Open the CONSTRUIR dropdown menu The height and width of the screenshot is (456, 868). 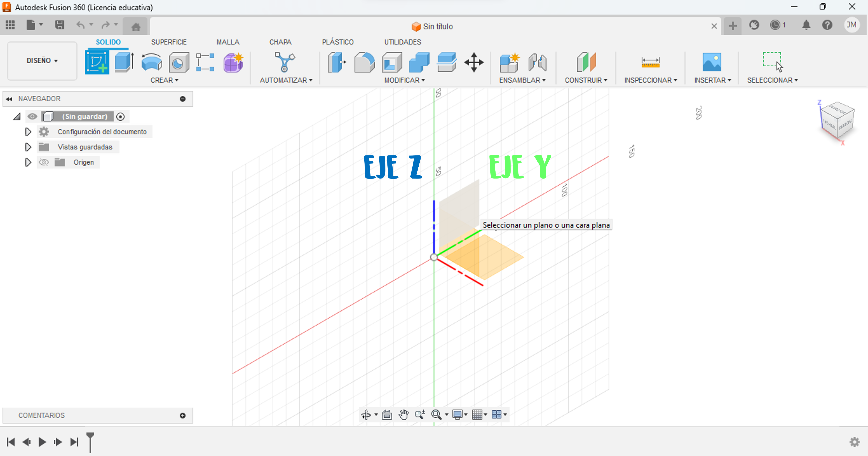[x=586, y=80]
